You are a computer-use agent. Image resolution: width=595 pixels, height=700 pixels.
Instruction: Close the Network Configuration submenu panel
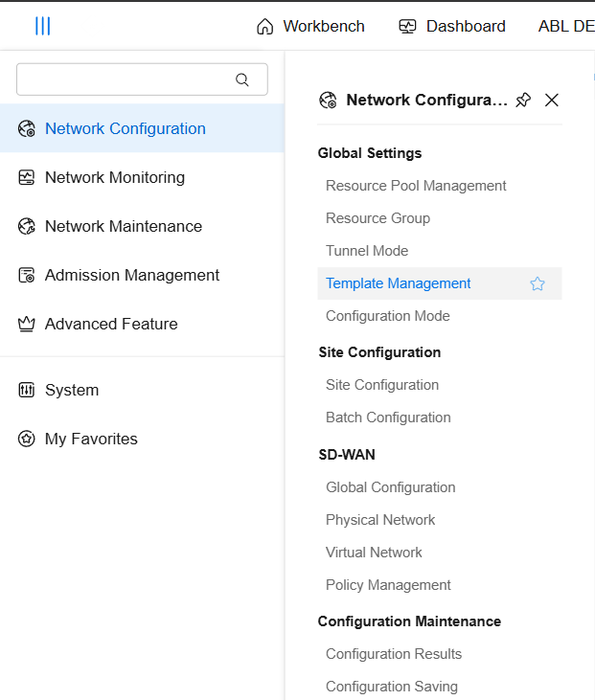pos(551,100)
